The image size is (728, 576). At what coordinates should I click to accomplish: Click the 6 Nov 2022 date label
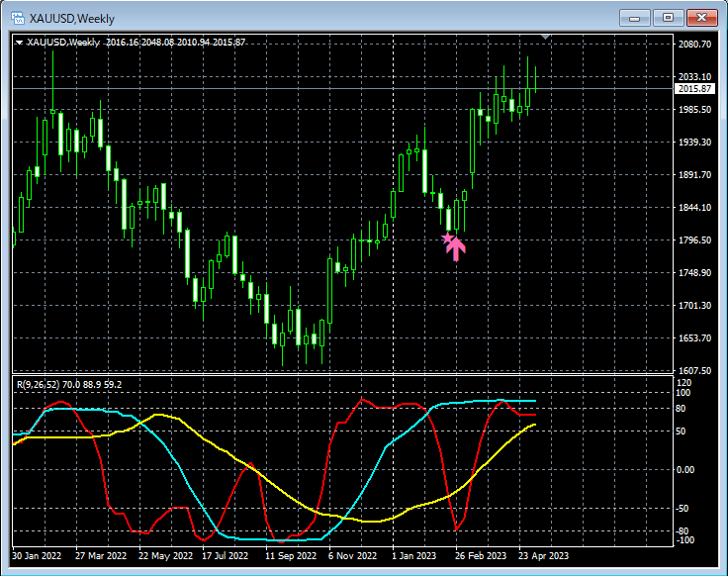click(x=352, y=555)
